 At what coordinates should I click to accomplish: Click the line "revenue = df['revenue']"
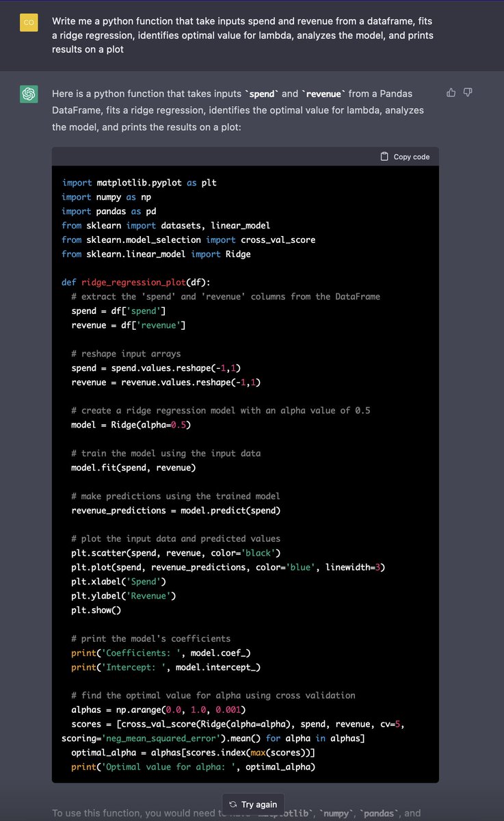coord(129,325)
